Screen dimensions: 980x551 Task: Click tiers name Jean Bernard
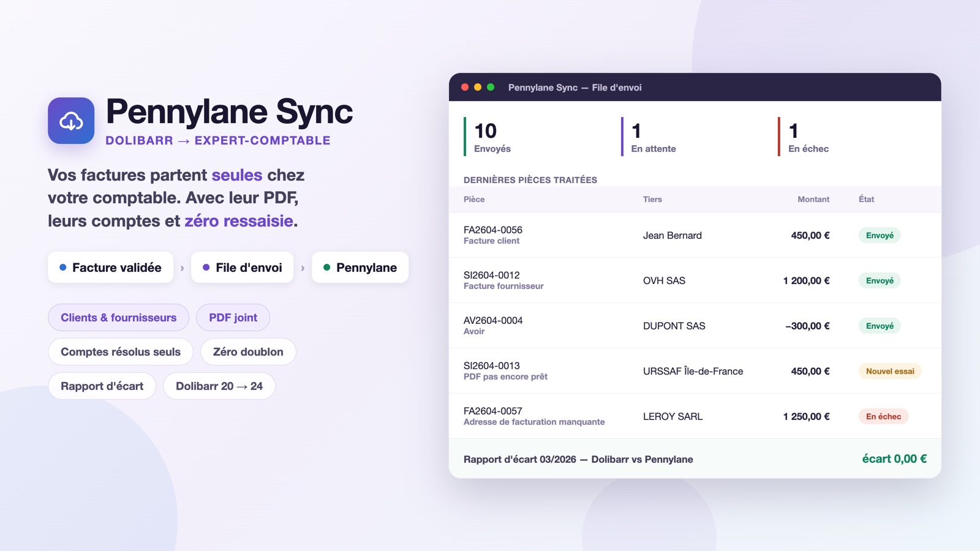click(x=673, y=236)
